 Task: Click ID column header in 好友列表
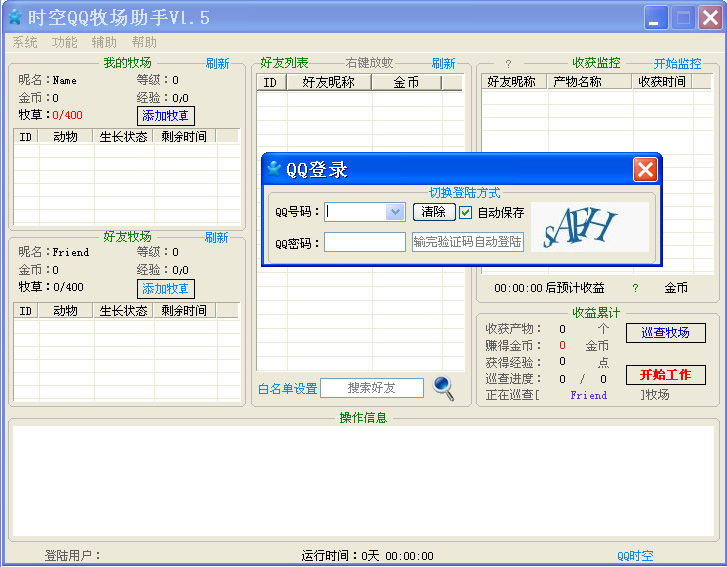click(x=271, y=83)
